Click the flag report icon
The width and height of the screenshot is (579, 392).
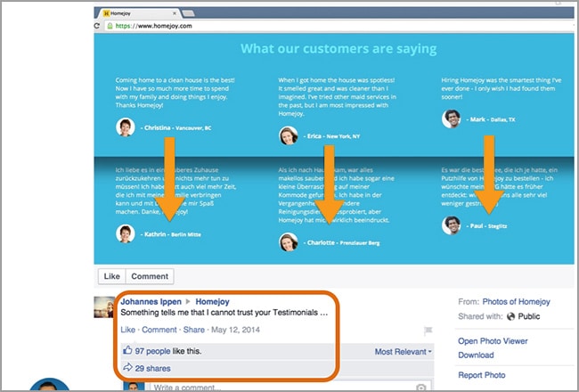pyautogui.click(x=428, y=331)
